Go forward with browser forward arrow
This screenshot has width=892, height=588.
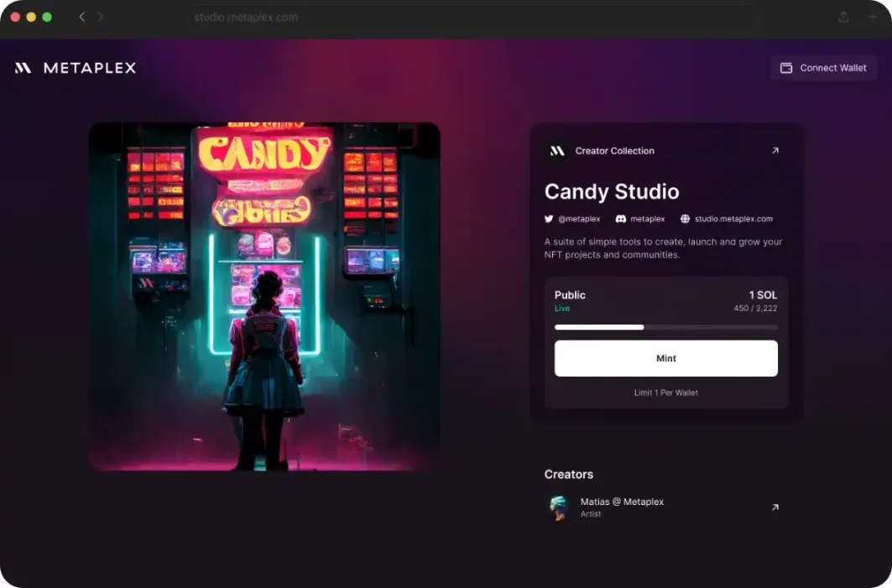[x=100, y=17]
